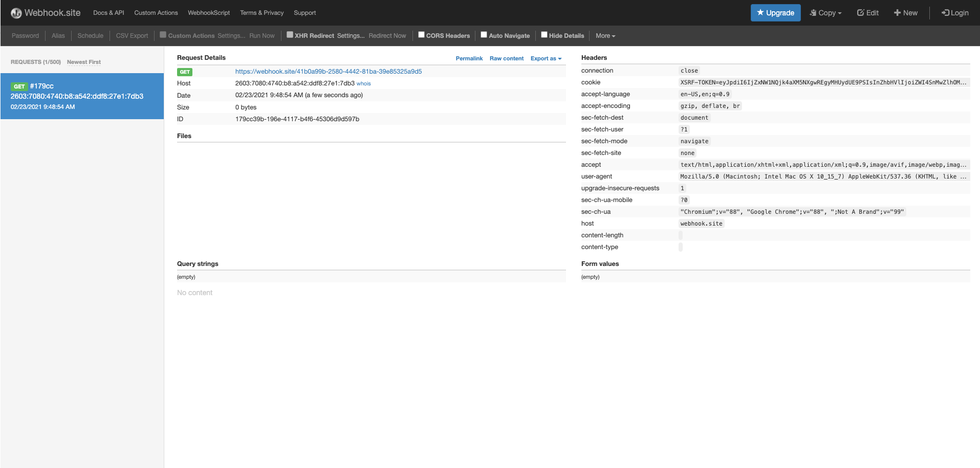Open the Copy dropdown menu
This screenshot has height=468, width=980.
[x=825, y=13]
